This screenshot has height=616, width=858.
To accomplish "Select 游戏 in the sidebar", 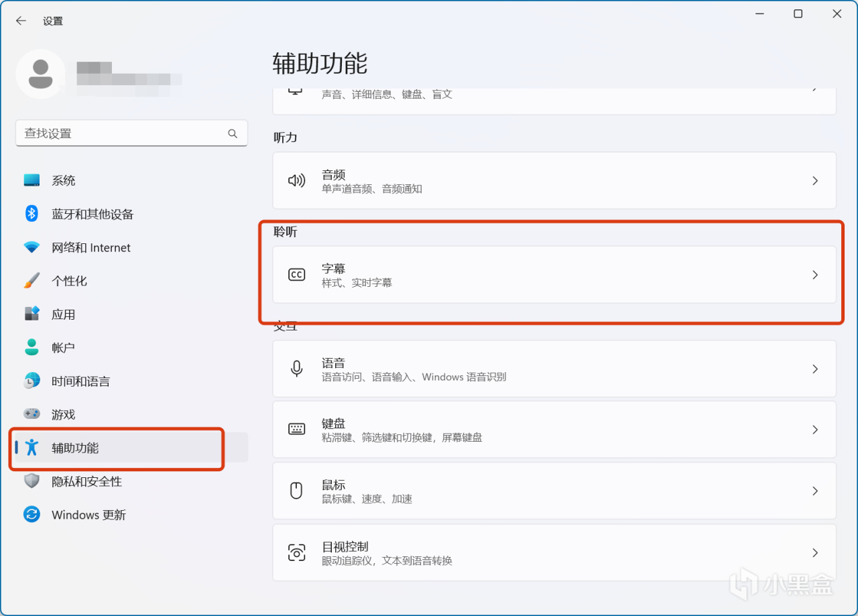I will pyautogui.click(x=131, y=414).
